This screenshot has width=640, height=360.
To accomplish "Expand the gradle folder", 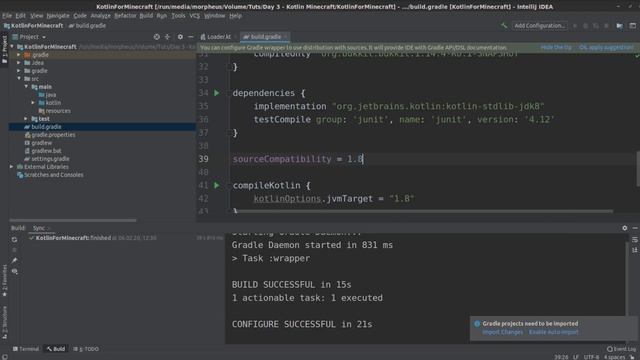I will [19, 71].
